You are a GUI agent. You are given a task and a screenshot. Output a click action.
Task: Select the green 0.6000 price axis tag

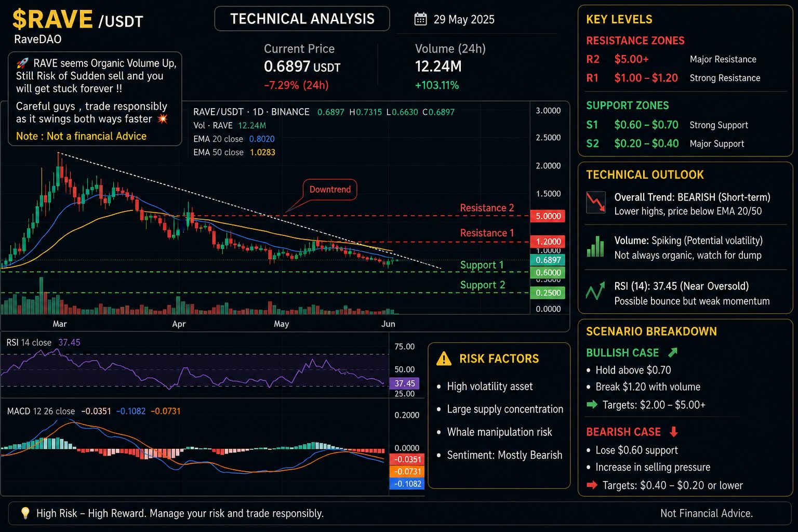click(x=548, y=273)
